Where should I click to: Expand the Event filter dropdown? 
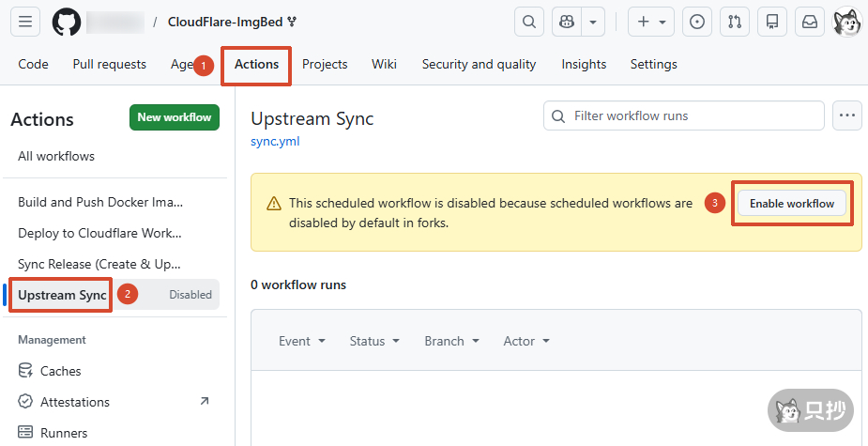[302, 341]
